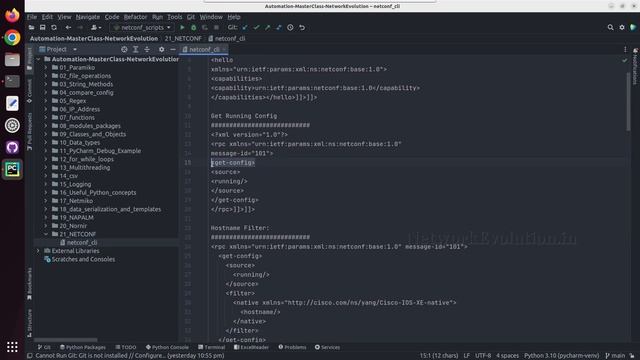Open the TODO tool window
This screenshot has width=640, height=360.
click(x=125, y=347)
